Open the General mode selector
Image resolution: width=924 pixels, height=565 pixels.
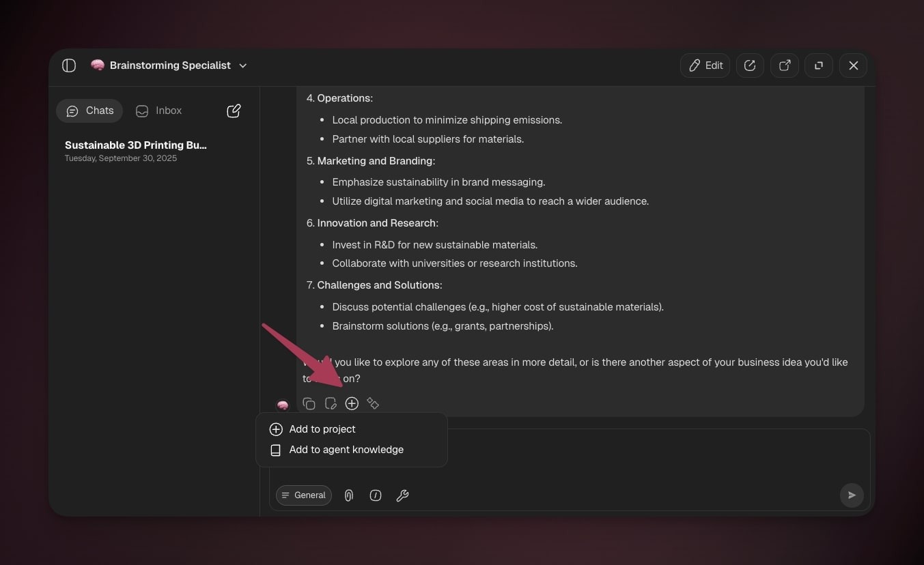coord(304,495)
